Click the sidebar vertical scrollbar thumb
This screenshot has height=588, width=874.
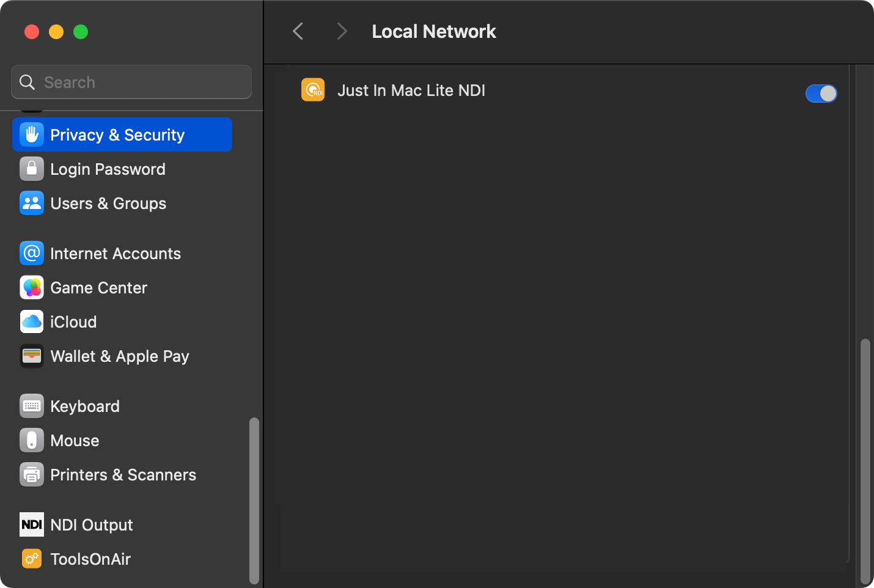(x=254, y=501)
